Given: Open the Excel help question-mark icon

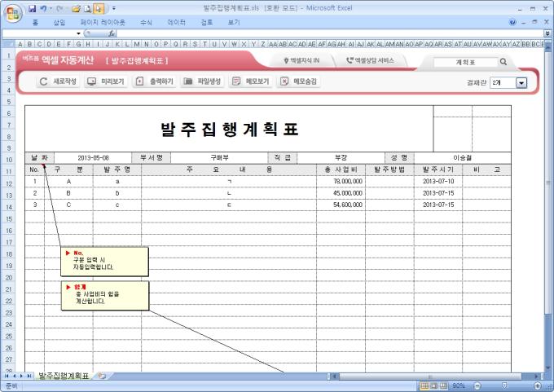Looking at the screenshot, I should [512, 22].
